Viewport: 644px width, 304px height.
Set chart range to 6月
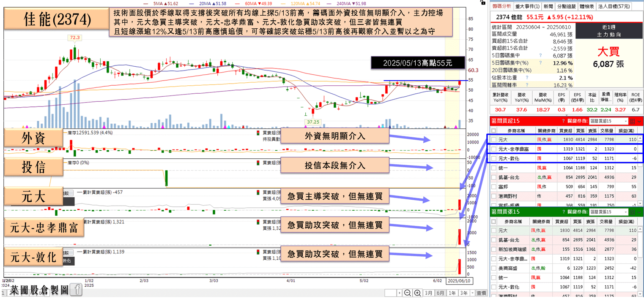tap(440, 293)
